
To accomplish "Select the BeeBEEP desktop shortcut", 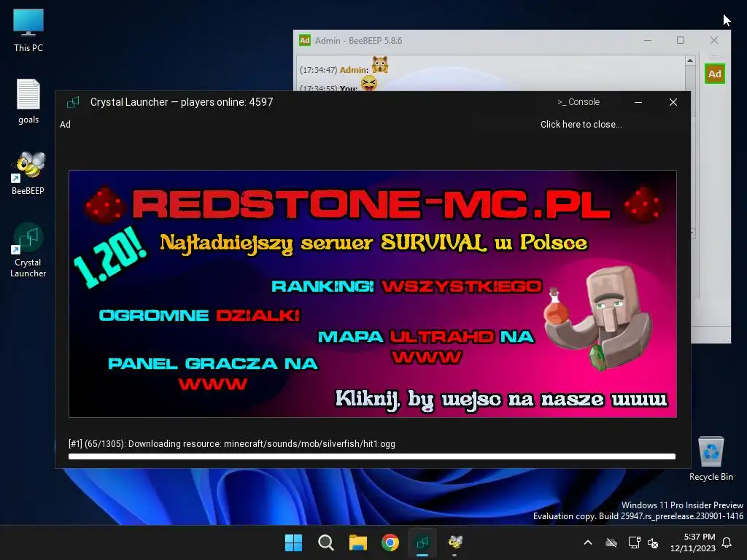I will pyautogui.click(x=28, y=174).
